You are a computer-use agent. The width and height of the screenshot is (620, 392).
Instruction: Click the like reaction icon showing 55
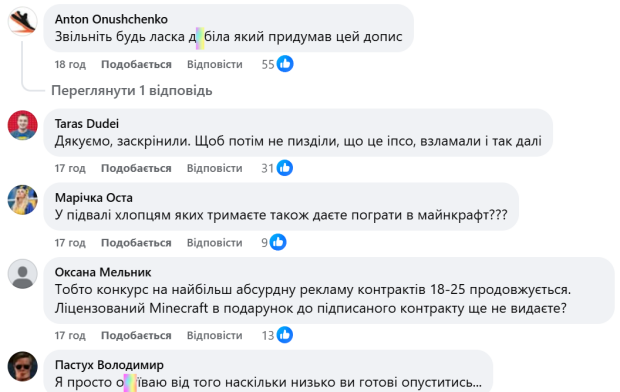point(285,64)
